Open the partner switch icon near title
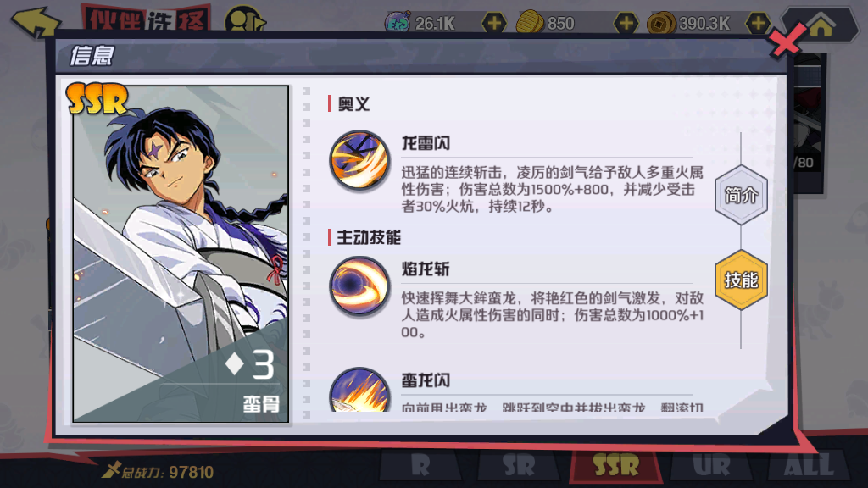 (x=244, y=21)
